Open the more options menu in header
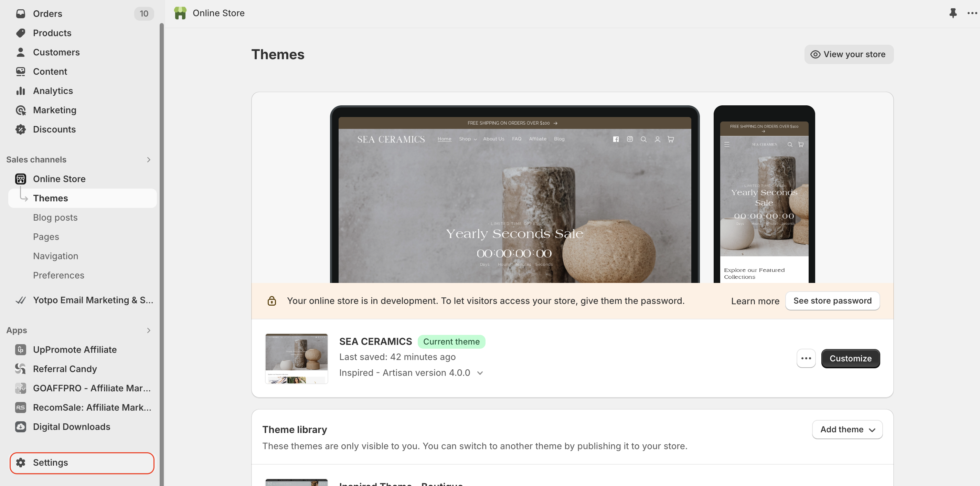Screen dimensions: 980x486 [x=972, y=13]
